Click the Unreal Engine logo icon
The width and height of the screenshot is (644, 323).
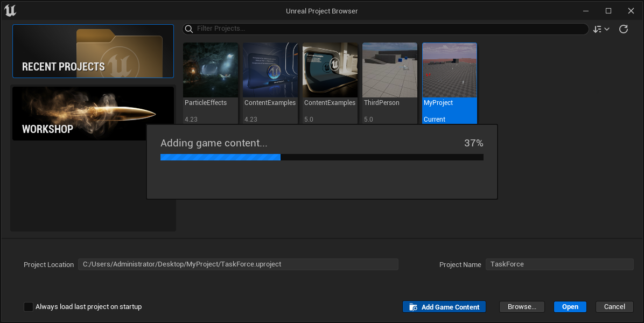[10, 10]
